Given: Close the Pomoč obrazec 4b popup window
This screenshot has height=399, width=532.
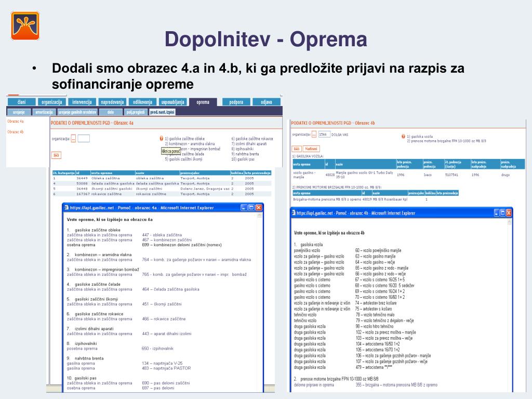Looking at the screenshot, I should [x=509, y=212].
